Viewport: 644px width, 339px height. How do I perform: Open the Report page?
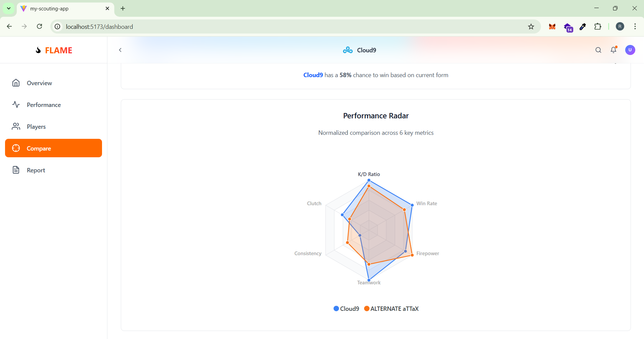tap(53, 170)
